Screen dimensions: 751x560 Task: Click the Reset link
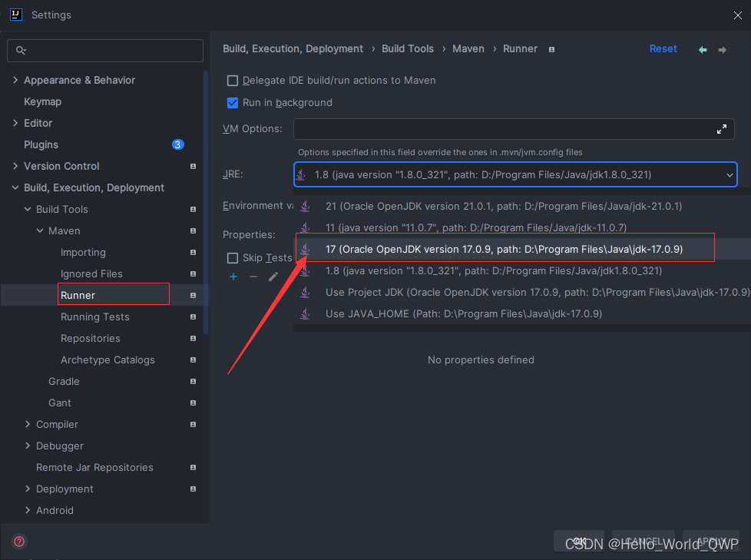[663, 48]
